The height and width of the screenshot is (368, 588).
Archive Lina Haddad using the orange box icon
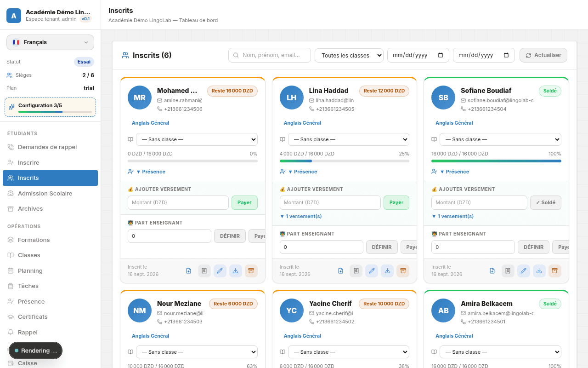(403, 270)
